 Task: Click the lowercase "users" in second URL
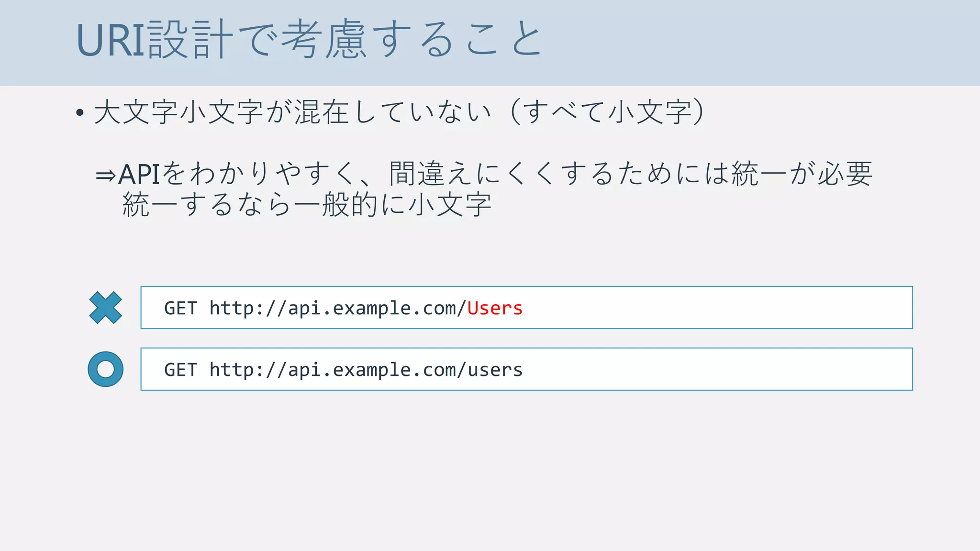pos(495,370)
